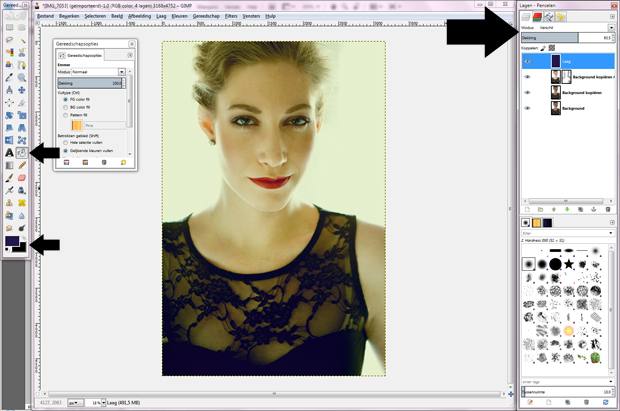The image size is (620, 411).
Task: Open the zoom percentage dropdown
Action: (104, 403)
